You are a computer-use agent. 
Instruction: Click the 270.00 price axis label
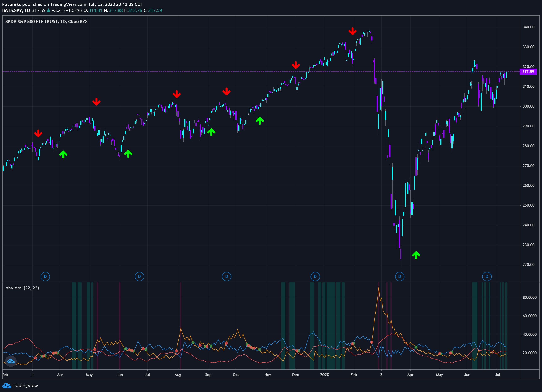(528, 166)
